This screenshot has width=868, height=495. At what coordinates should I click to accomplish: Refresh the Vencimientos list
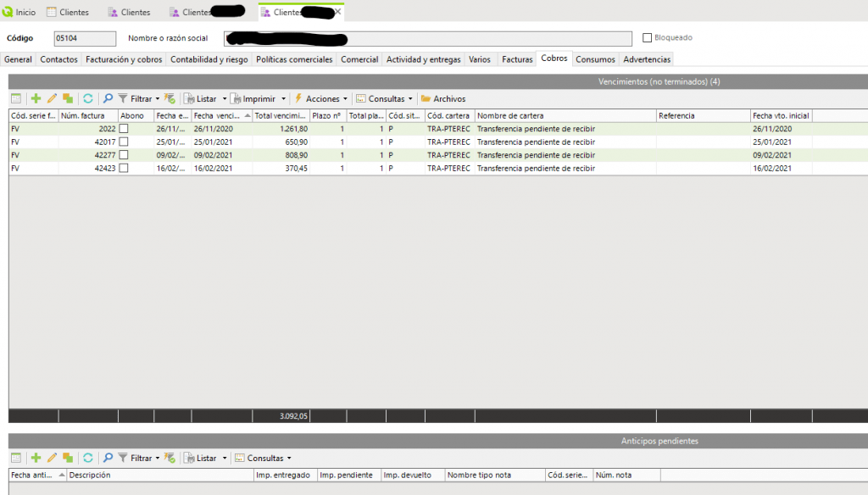(x=88, y=98)
